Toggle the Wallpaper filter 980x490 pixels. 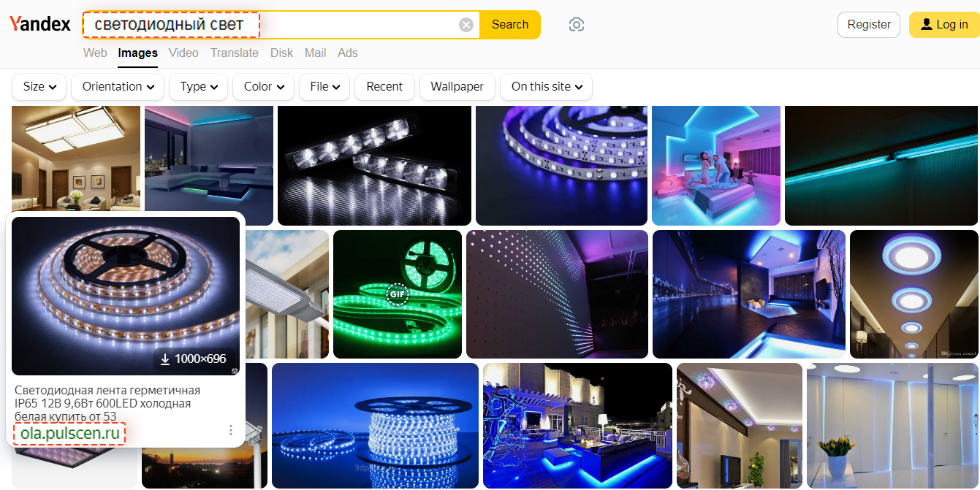coord(457,87)
